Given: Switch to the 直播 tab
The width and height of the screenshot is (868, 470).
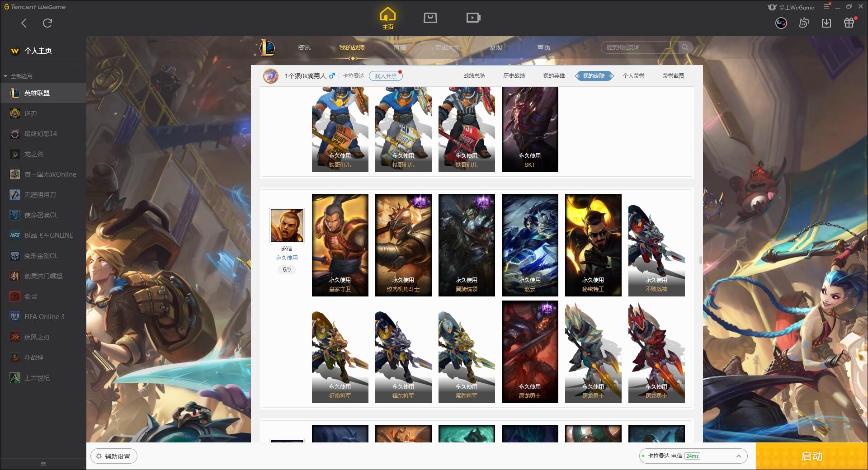Looking at the screenshot, I should pyautogui.click(x=400, y=47).
